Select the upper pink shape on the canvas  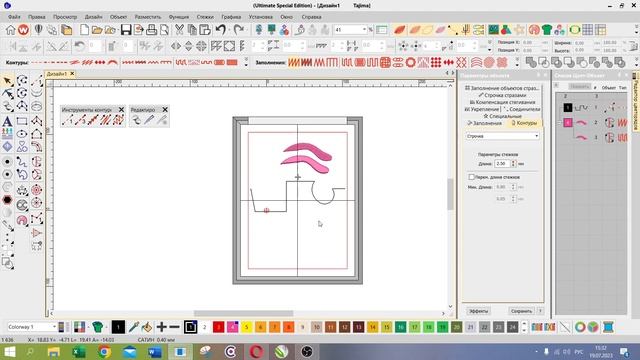[x=307, y=150]
